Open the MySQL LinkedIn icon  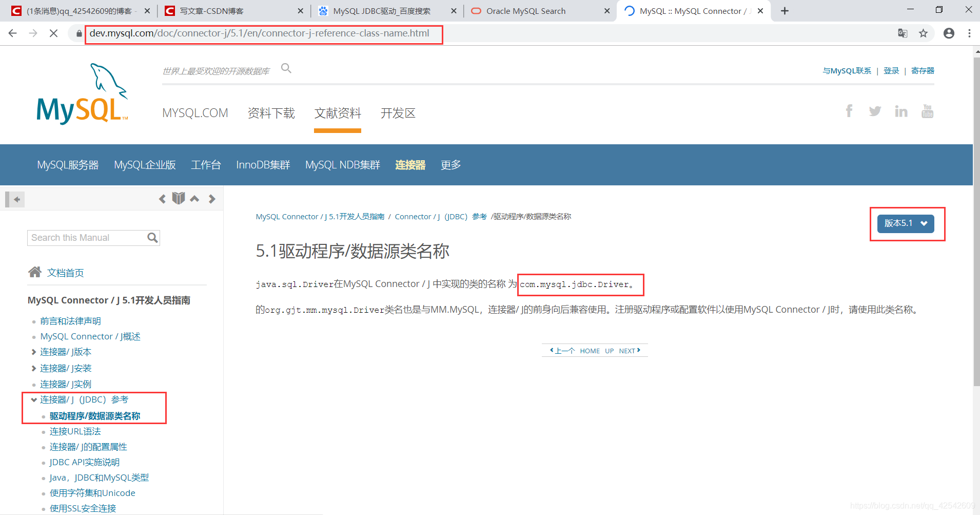coord(901,111)
